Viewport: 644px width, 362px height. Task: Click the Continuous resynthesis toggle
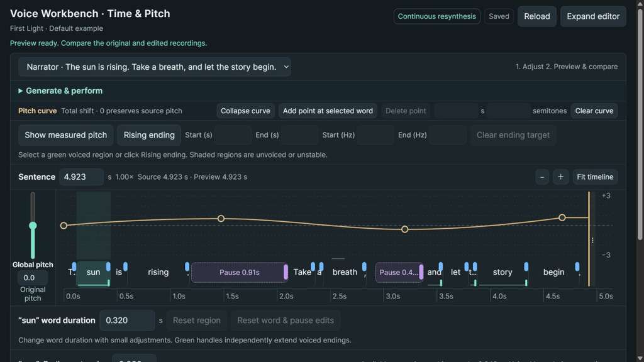436,16
